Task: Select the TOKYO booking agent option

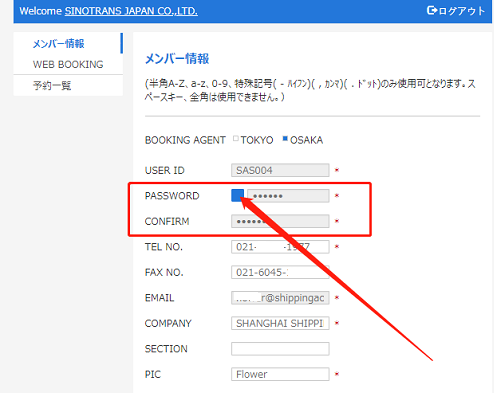Action: (236, 138)
